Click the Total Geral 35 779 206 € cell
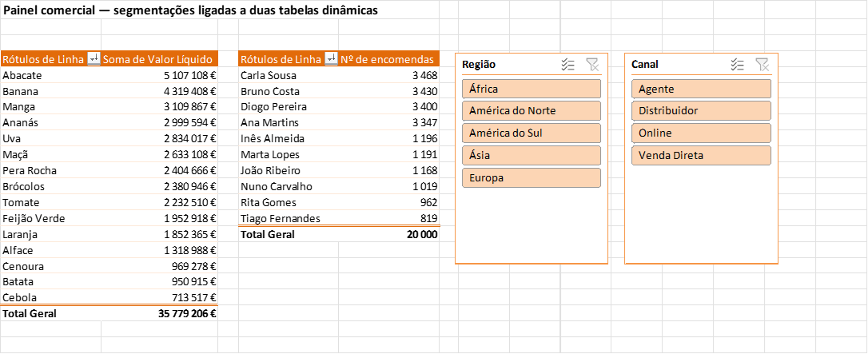 pyautogui.click(x=160, y=313)
